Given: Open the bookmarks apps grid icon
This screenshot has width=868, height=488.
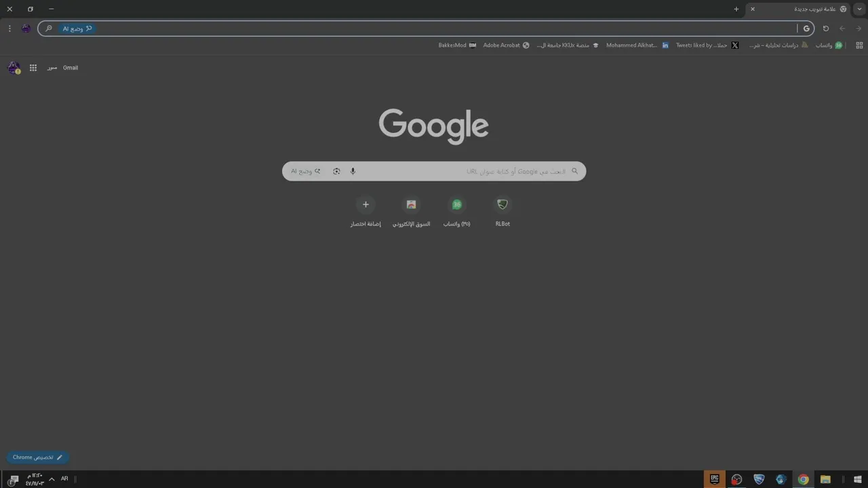Looking at the screenshot, I should [859, 45].
